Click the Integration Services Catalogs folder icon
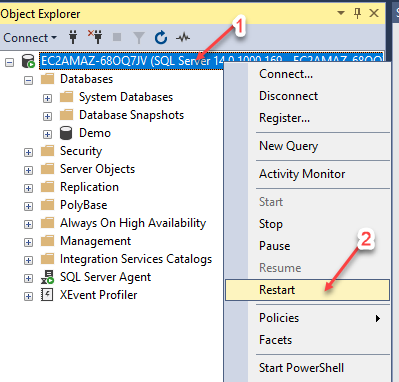 coord(47,259)
